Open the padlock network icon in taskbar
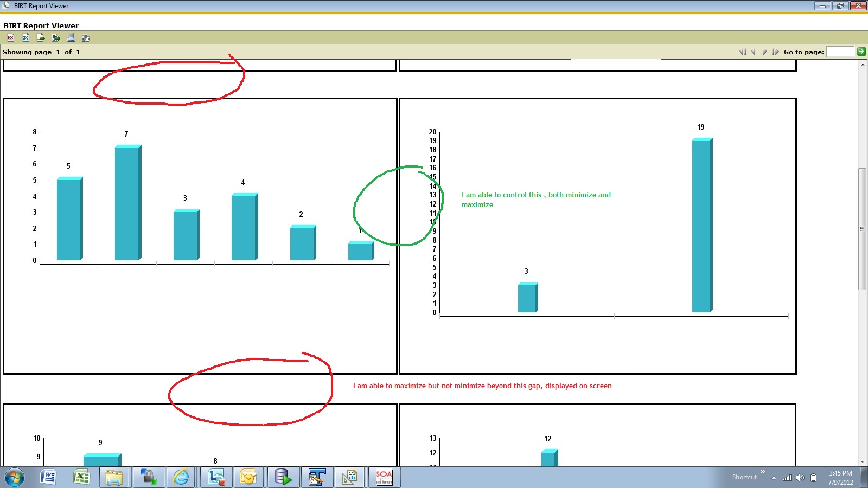The width and height of the screenshot is (868, 488). 148,477
